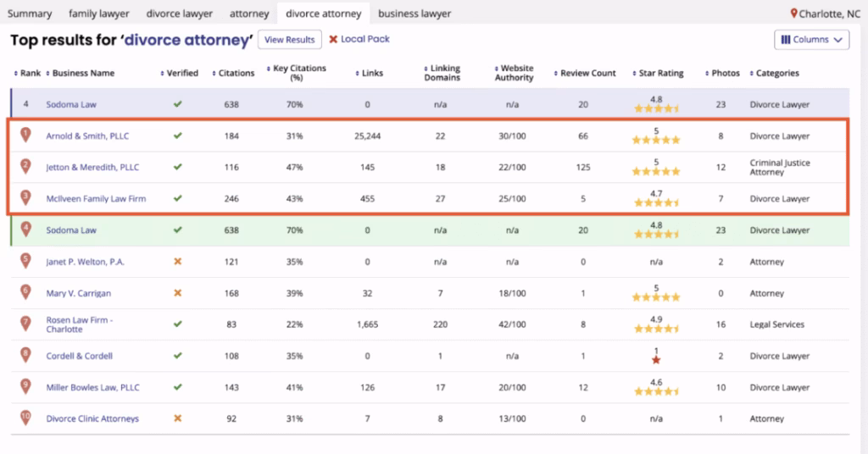The height and width of the screenshot is (454, 868).
Task: Select the family lawyer tab
Action: point(98,14)
